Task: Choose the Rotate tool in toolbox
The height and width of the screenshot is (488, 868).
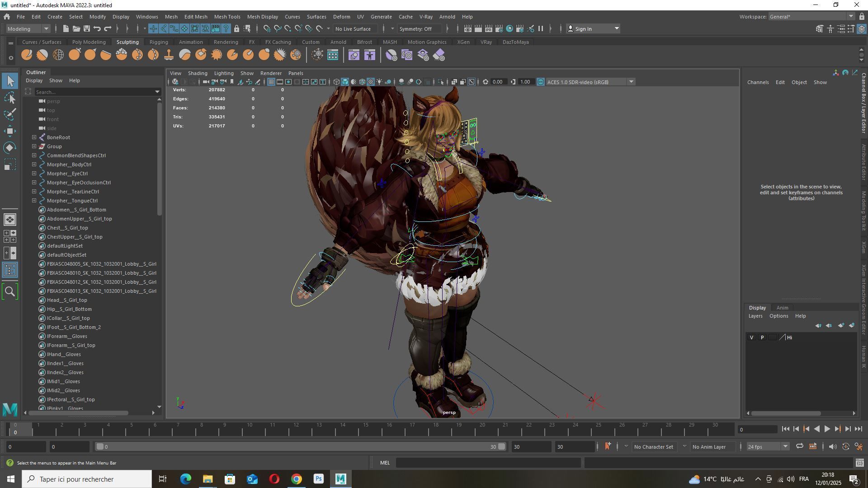Action: pos(10,148)
